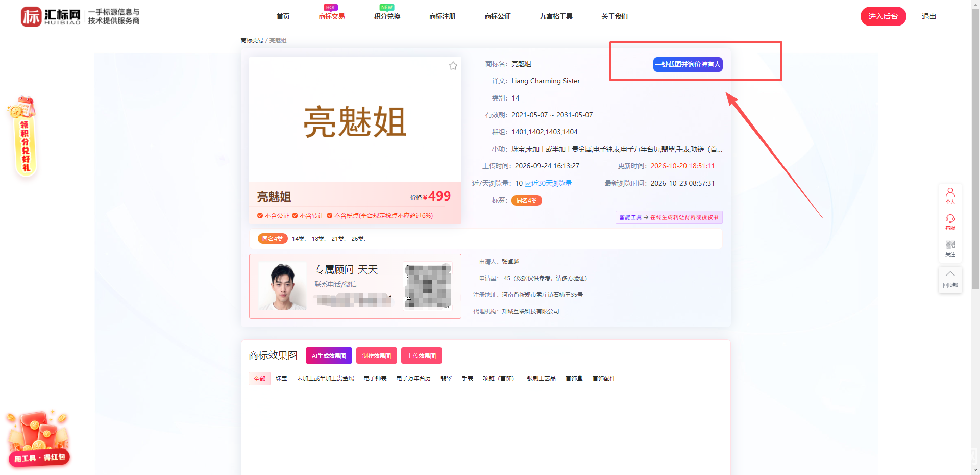Click the 制作效果图 button

(x=376, y=356)
